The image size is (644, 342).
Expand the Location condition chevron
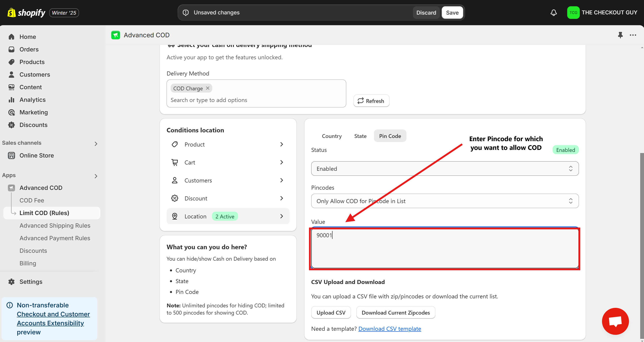point(282,216)
